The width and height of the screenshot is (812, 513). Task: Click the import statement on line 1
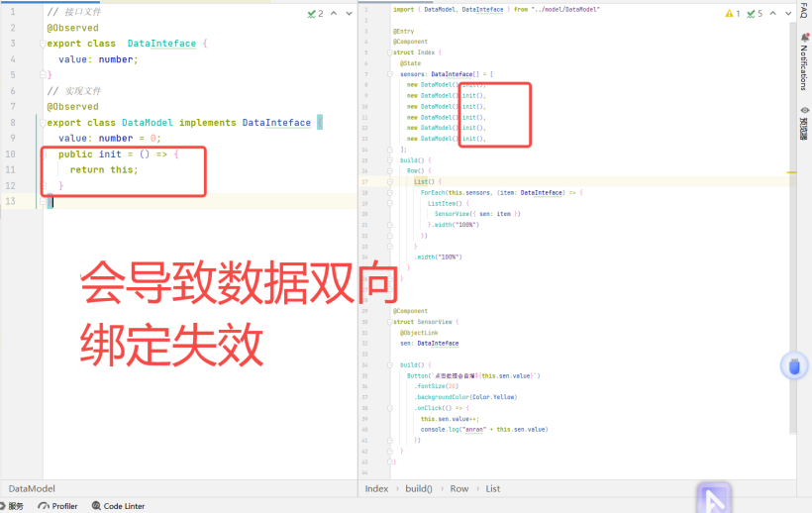(x=496, y=9)
